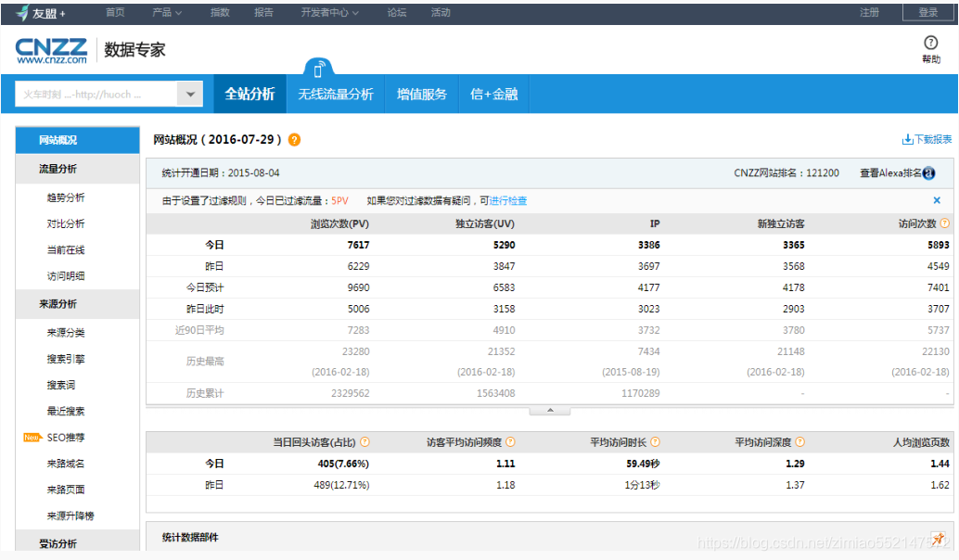Viewport: 959px width, 560px height.
Task: Open 搜索引擎 in sidebar
Action: (66, 359)
